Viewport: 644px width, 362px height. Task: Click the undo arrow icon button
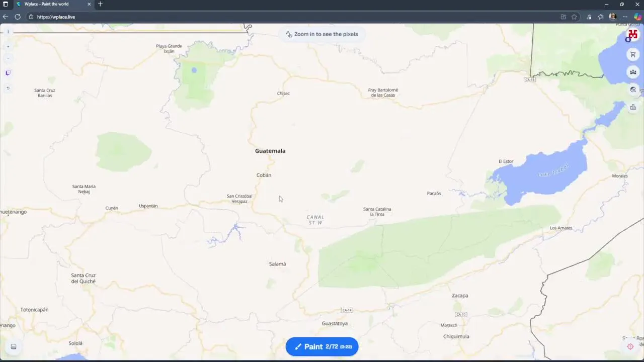8,88
